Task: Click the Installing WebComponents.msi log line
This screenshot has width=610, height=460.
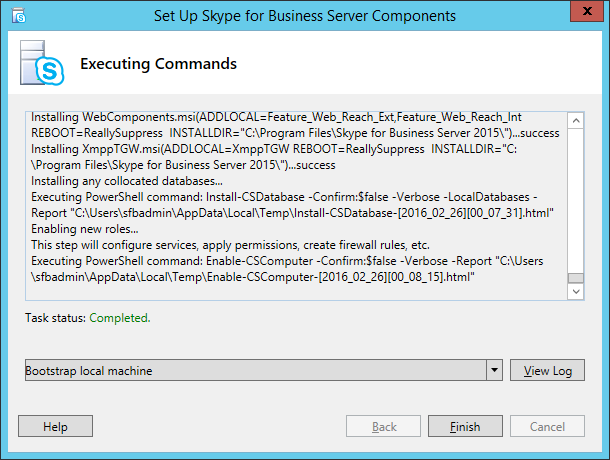Action: pos(295,125)
